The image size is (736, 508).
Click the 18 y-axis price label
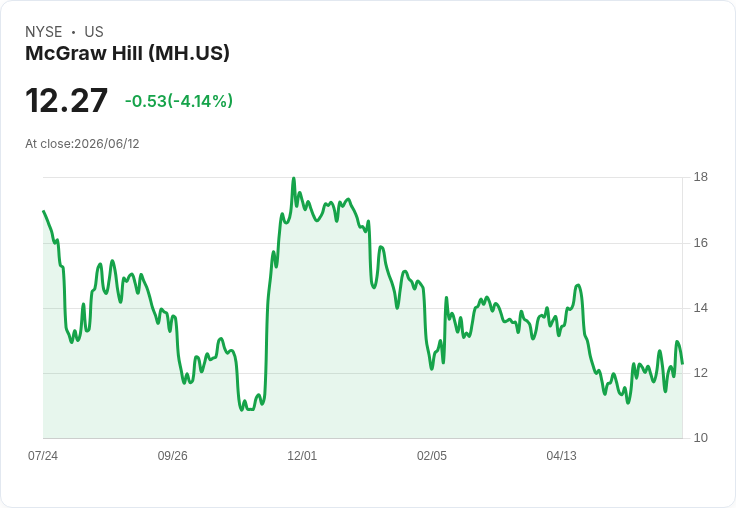tap(701, 177)
